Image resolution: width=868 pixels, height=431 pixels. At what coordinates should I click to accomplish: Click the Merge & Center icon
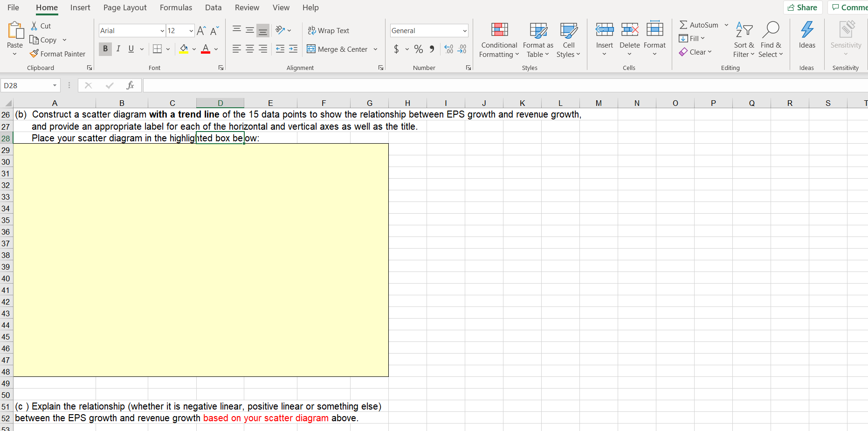click(311, 49)
